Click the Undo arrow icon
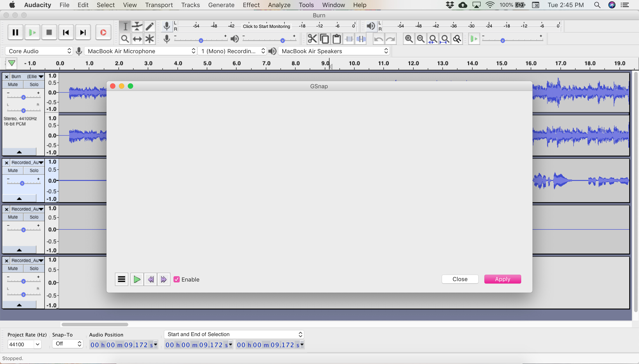This screenshot has height=364, width=639. point(379,39)
